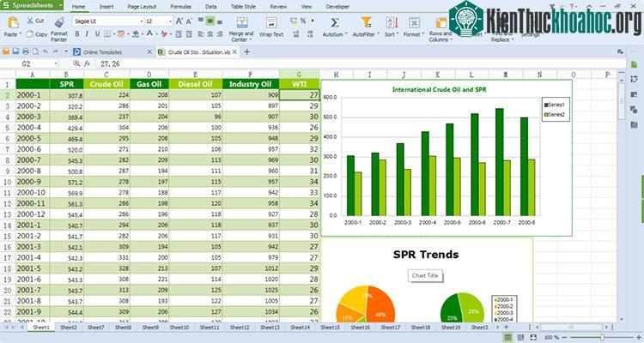Expand the Name Box dropdown G2
This screenshot has width=644, height=343.
(56, 63)
